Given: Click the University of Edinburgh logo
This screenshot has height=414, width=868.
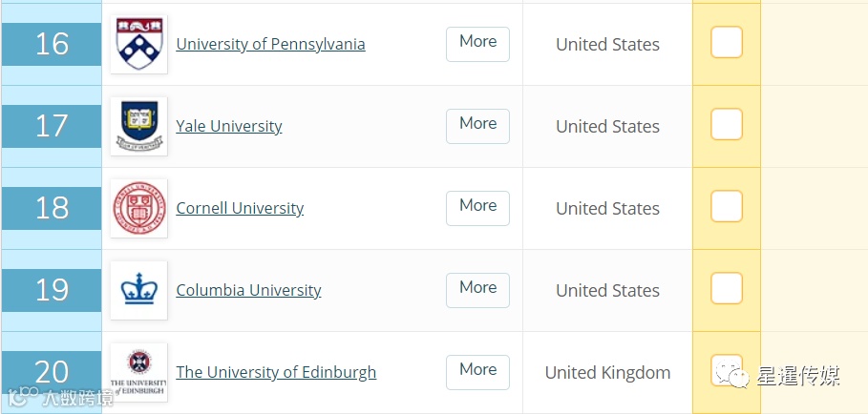Looking at the screenshot, I should point(139,372).
